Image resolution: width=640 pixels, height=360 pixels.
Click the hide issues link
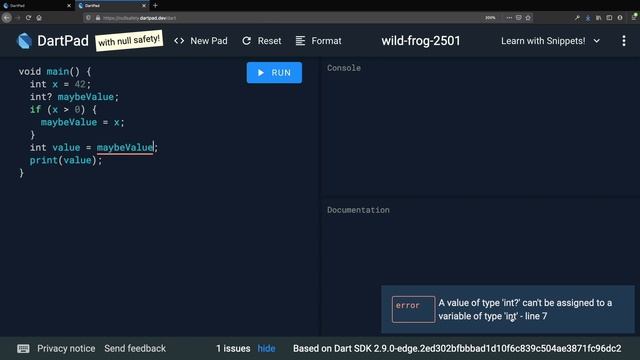pyautogui.click(x=267, y=349)
